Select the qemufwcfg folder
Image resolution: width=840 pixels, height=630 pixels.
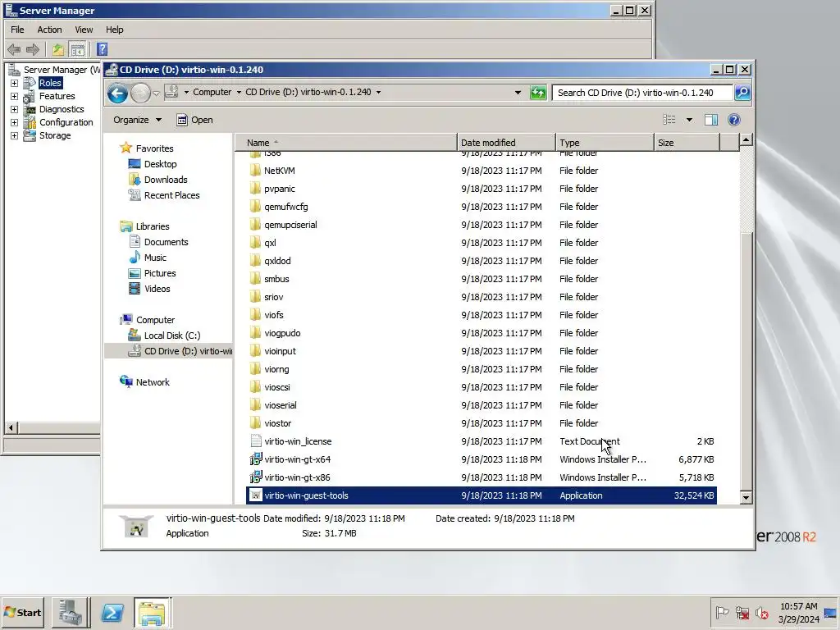pyautogui.click(x=285, y=207)
